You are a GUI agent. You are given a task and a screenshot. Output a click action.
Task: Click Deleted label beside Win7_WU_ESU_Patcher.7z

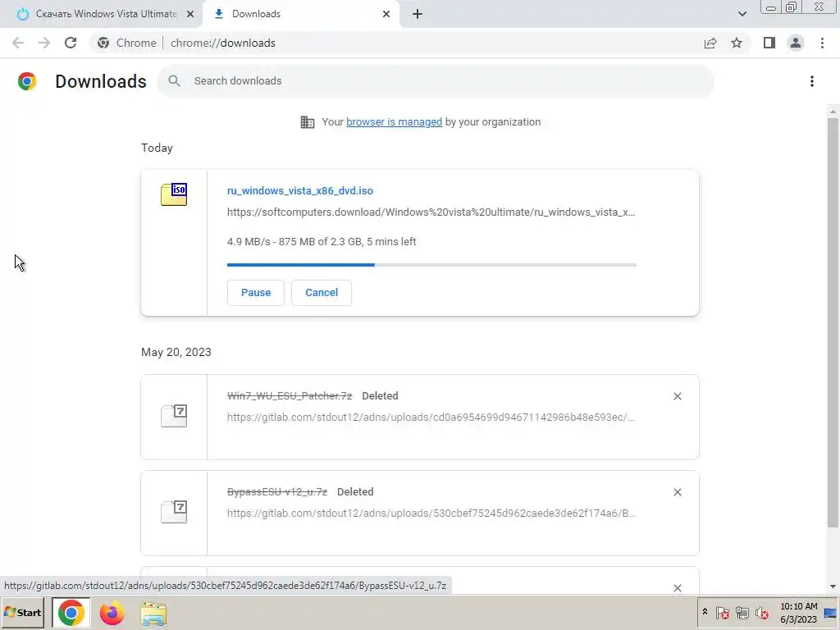[380, 396]
